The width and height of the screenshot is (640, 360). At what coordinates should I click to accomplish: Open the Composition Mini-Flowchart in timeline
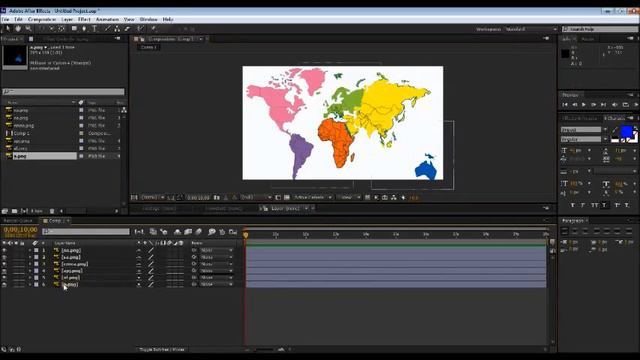click(139, 232)
